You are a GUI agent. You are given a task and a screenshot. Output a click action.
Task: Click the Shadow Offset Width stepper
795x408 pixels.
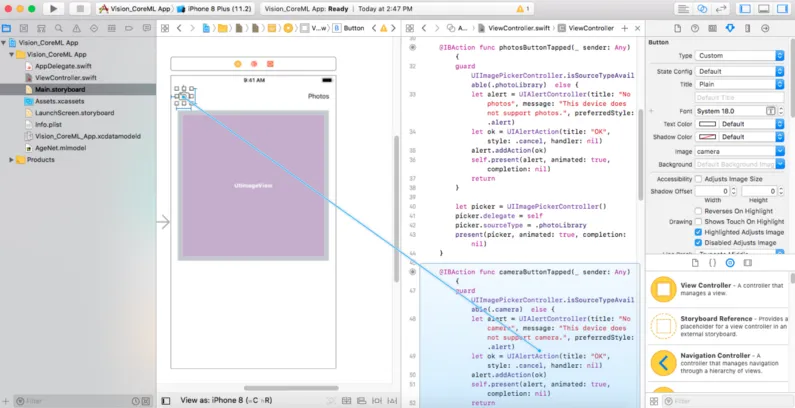click(734, 191)
